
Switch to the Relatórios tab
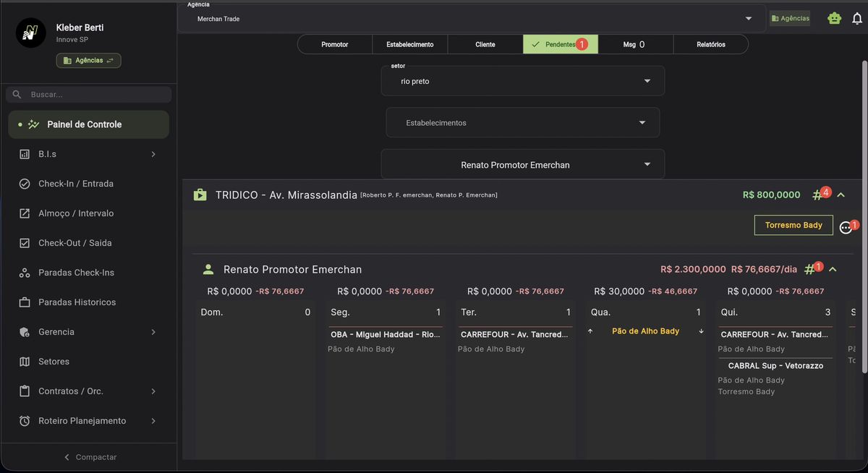pos(710,44)
